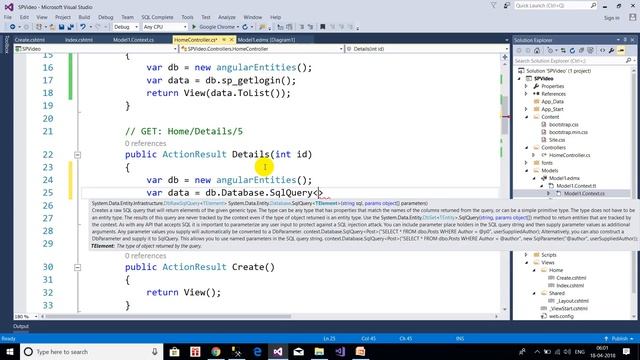Viewport: 640px width, 360px height.
Task: Click the bookmark icon in toolbar
Action: [322, 27]
